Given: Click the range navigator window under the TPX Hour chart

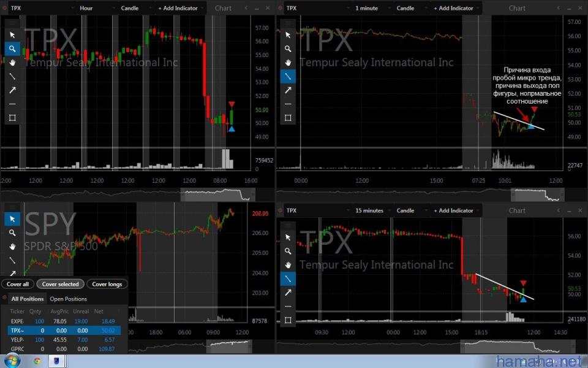Looking at the screenshot, I should 217,195.
